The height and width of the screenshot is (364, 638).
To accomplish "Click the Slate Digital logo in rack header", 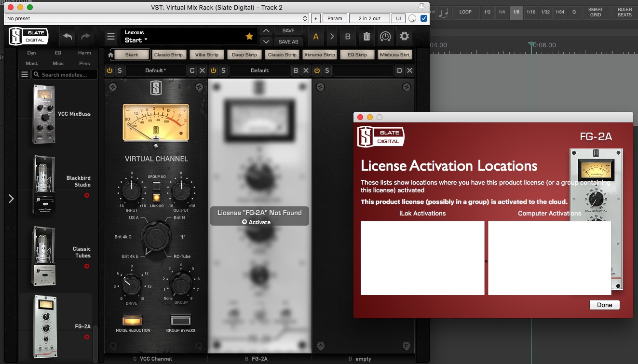I will click(29, 36).
